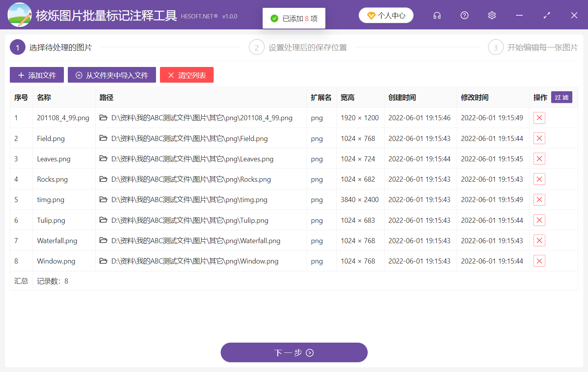Click the fullscreen expand icon
This screenshot has height=372, width=588.
[x=546, y=15]
